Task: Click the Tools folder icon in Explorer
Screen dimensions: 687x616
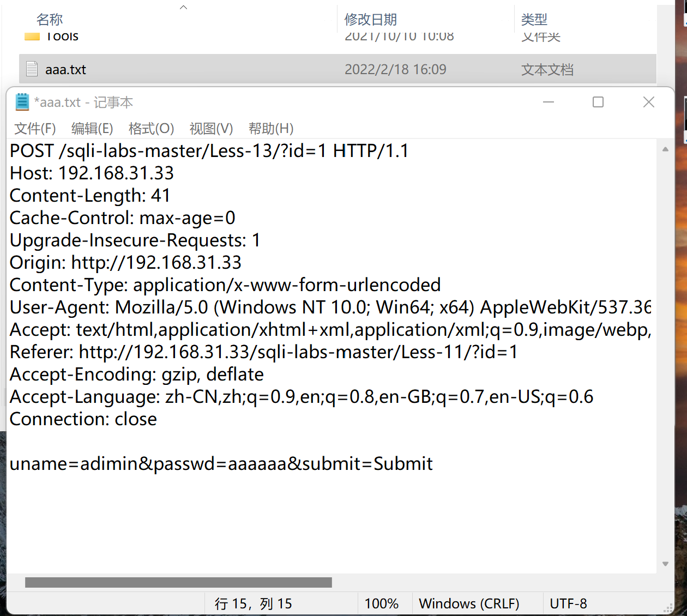Action: click(31, 36)
